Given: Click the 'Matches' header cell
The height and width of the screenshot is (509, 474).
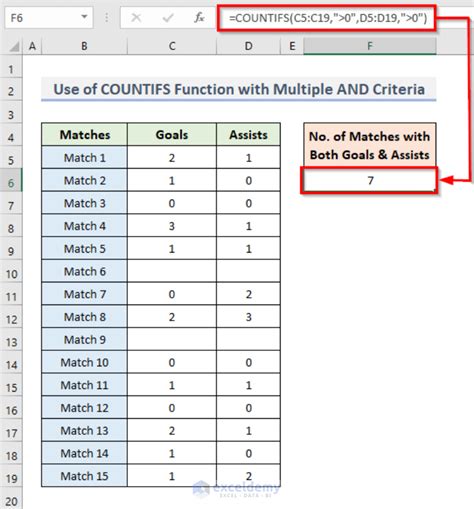Looking at the screenshot, I should (x=84, y=135).
